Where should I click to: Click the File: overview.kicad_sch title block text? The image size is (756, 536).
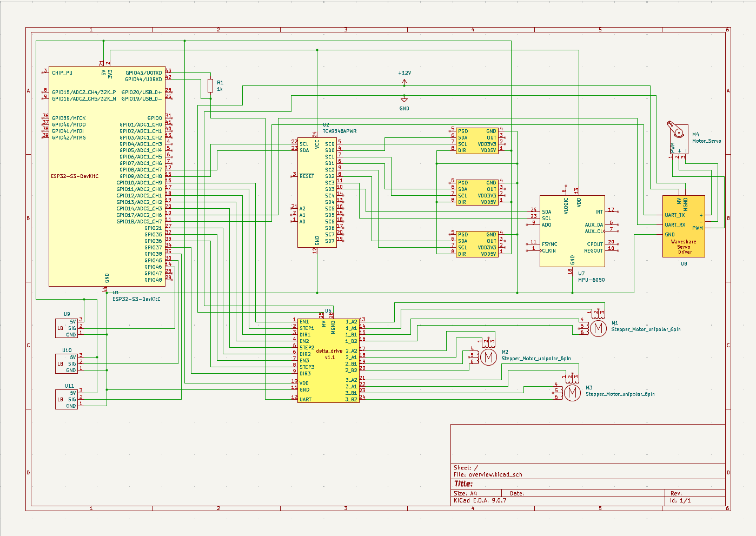click(488, 475)
